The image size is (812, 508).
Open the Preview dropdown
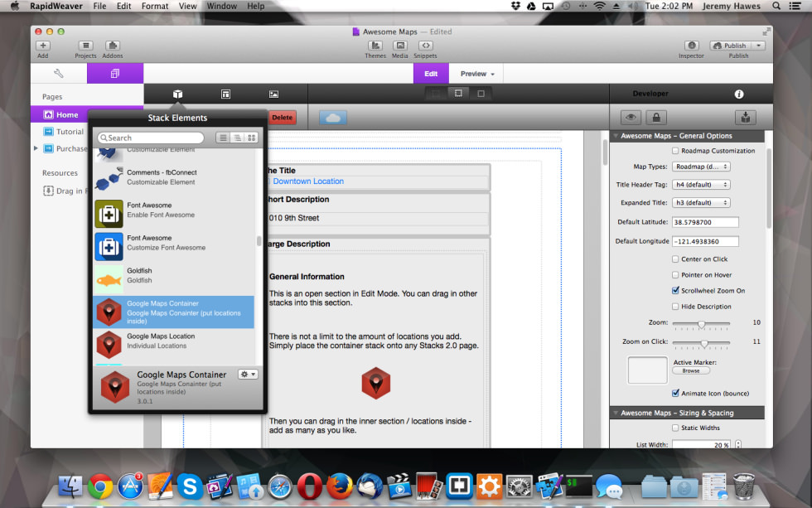click(x=477, y=74)
